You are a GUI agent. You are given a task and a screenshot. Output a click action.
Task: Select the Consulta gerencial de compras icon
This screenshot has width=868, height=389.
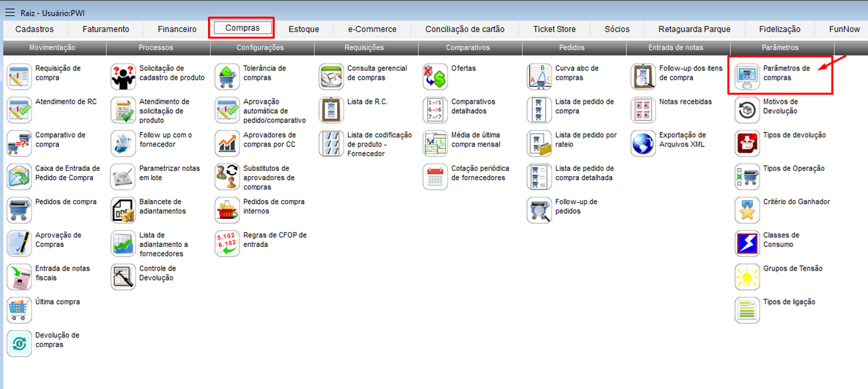[x=331, y=77]
